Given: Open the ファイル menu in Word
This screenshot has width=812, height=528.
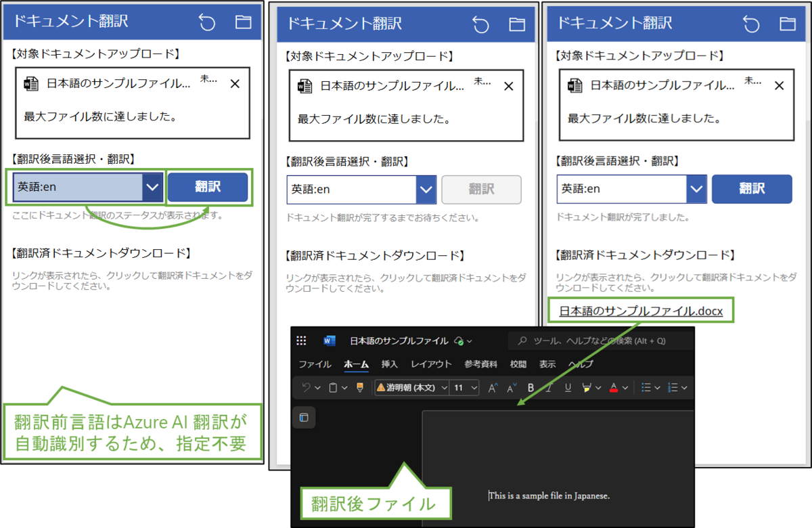Looking at the screenshot, I should click(x=315, y=364).
